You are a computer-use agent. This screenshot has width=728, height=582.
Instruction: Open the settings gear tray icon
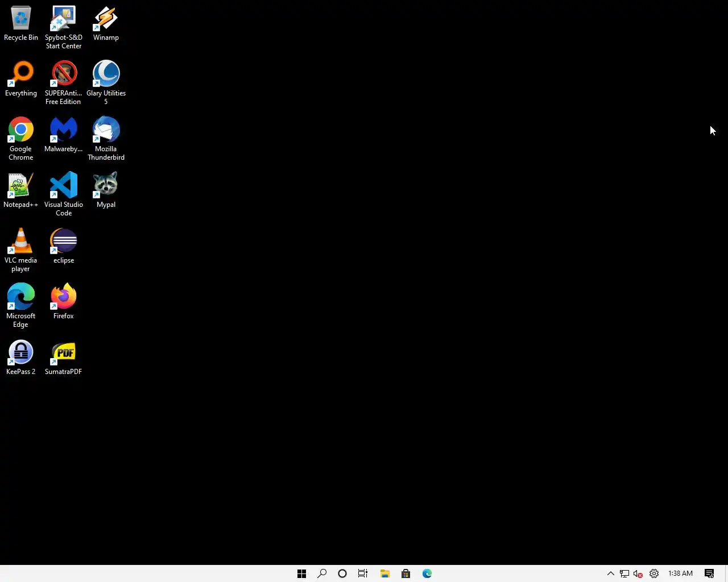[x=654, y=573]
